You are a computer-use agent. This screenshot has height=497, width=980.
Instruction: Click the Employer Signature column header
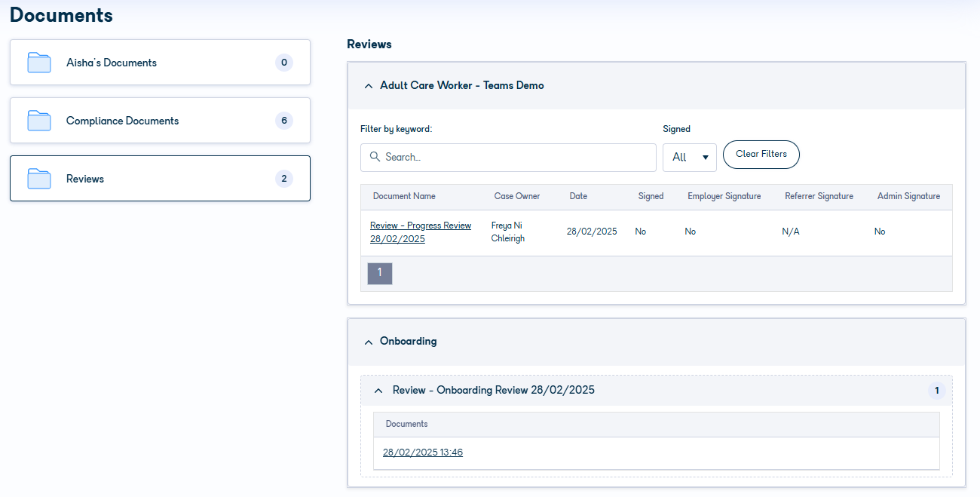(724, 196)
